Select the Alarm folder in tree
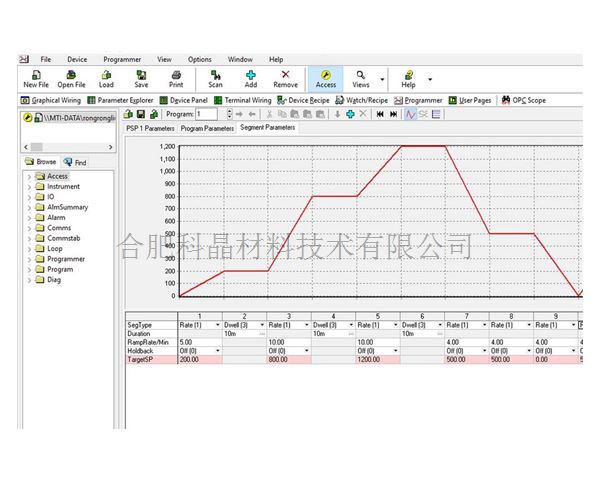This screenshot has width=600, height=500. (x=57, y=217)
